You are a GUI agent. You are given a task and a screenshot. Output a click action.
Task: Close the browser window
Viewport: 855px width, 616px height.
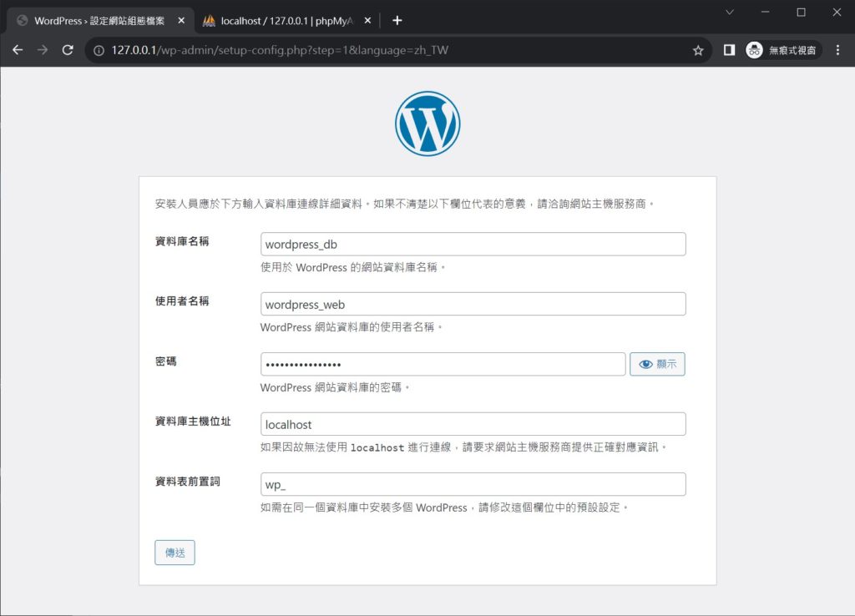837,12
